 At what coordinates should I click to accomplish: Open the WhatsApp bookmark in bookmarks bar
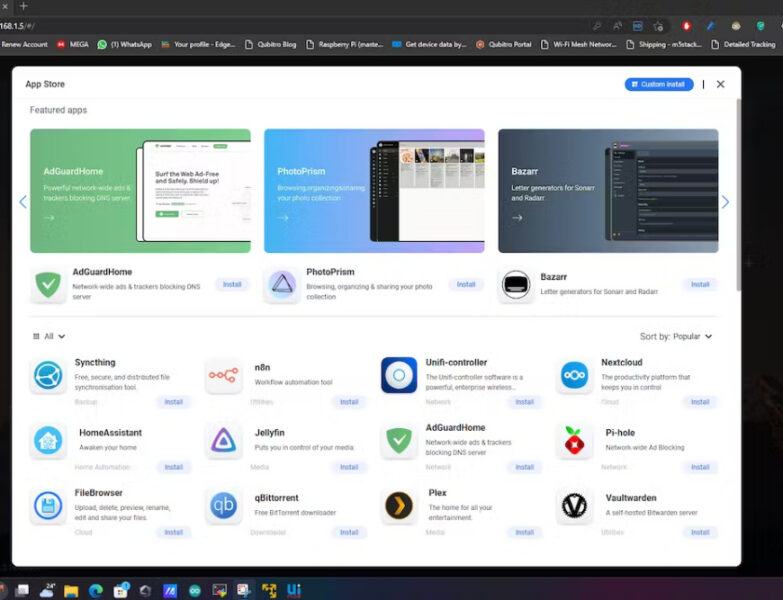pos(125,44)
